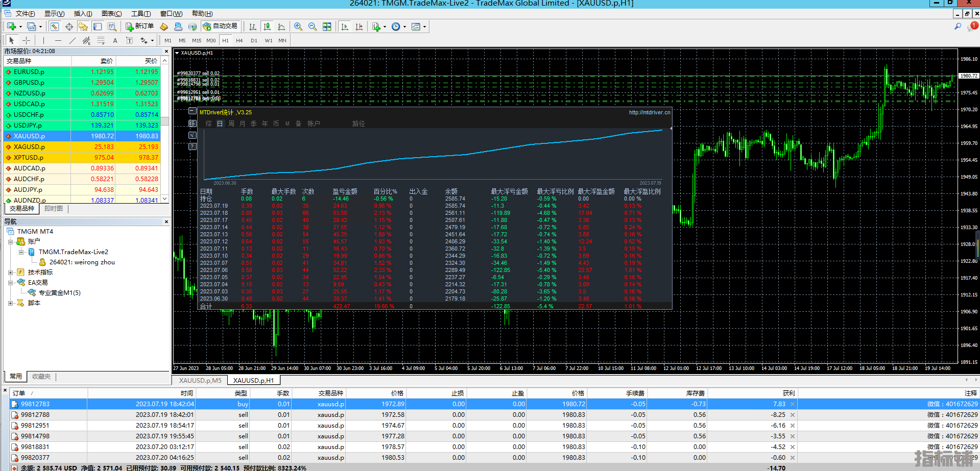This screenshot has width=980, height=471.
Task: Select the trendline drawing tool
Action: click(73, 40)
